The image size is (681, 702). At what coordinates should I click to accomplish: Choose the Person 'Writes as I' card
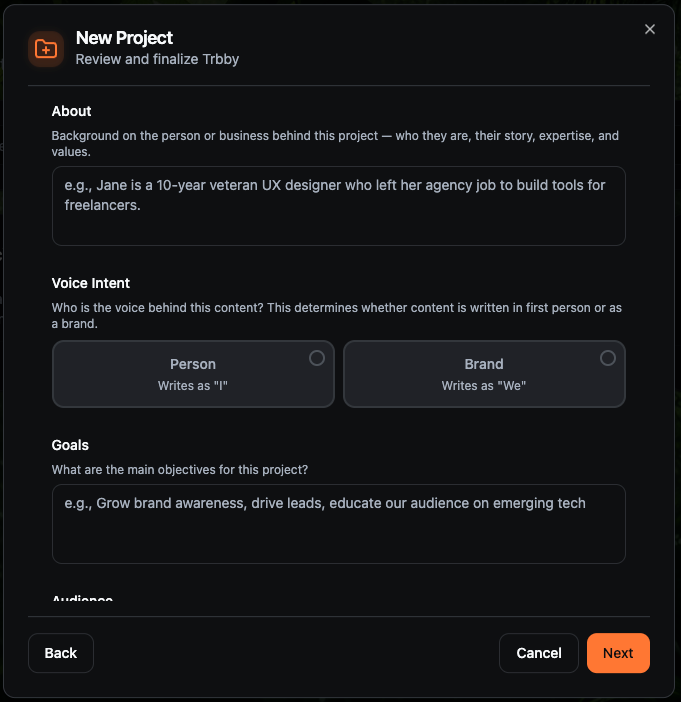tap(193, 374)
